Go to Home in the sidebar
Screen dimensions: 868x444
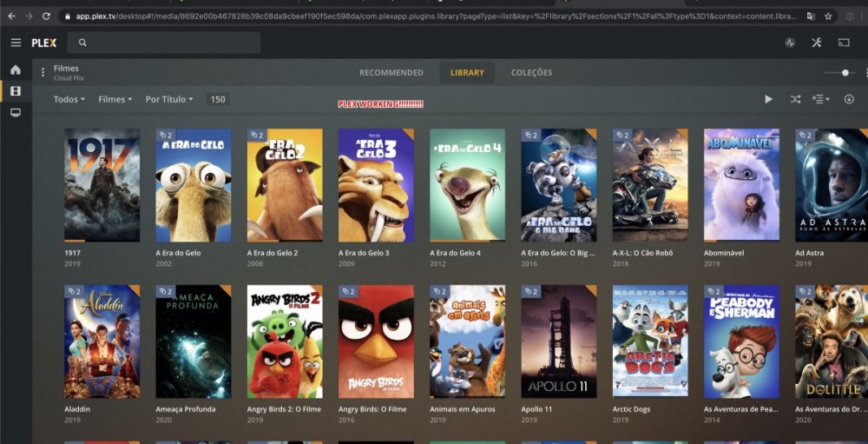tap(16, 70)
